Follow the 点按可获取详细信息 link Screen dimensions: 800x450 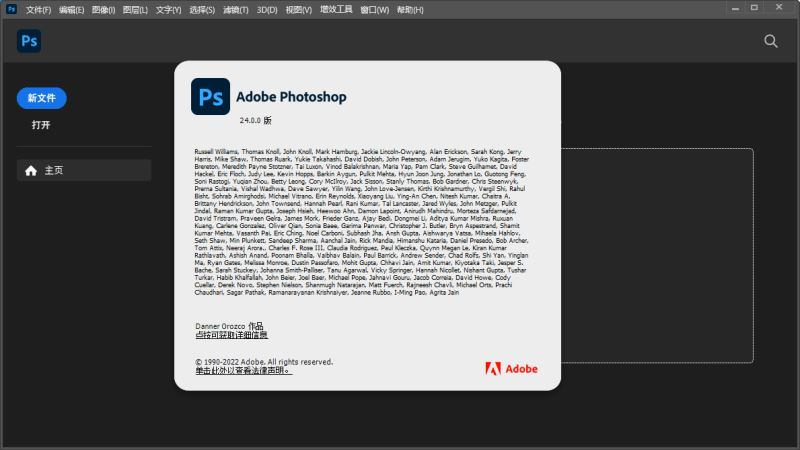pyautogui.click(x=231, y=335)
